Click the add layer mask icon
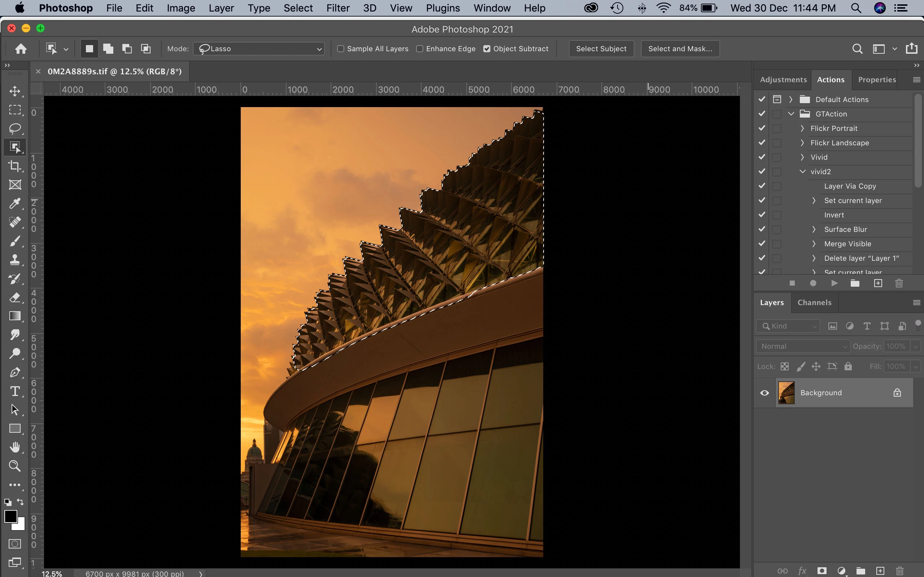This screenshot has height=577, width=924. coord(821,571)
